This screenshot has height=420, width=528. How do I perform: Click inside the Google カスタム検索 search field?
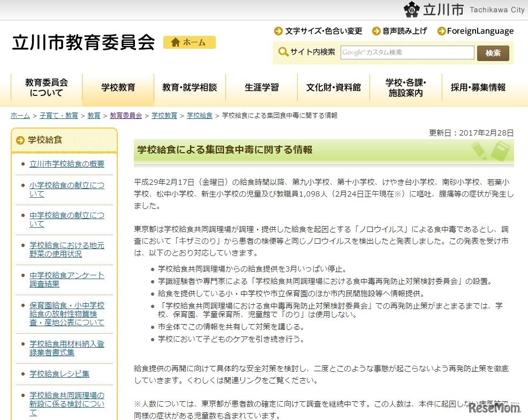[x=407, y=53]
